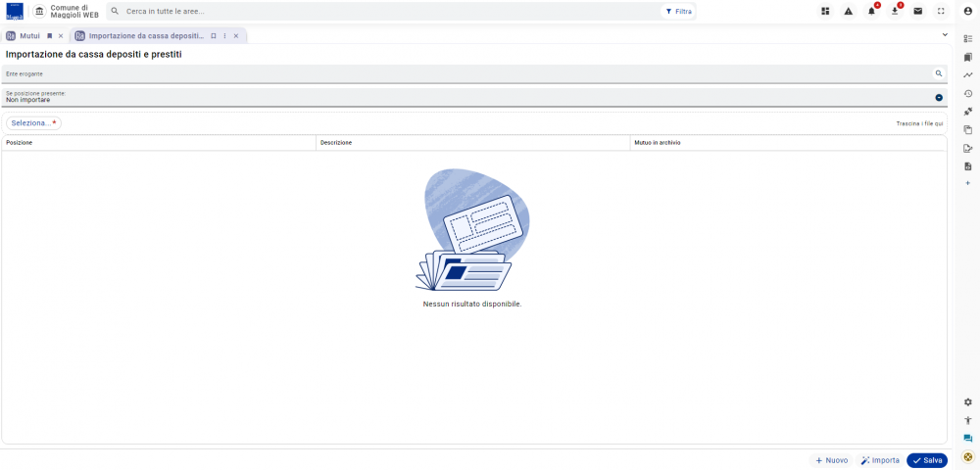Open the settings gear in right sidebar
The width and height of the screenshot is (980, 470).
coord(968,402)
